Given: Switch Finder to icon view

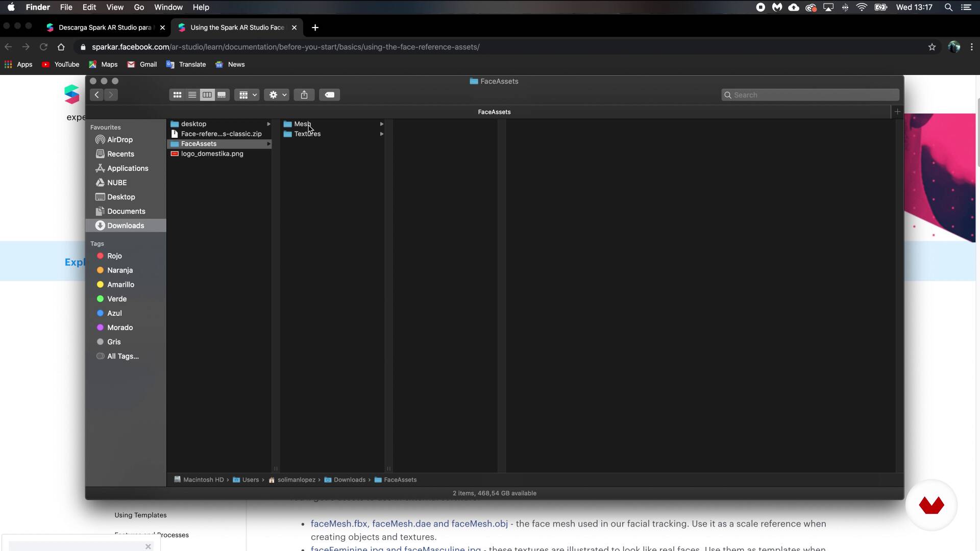Looking at the screenshot, I should click(177, 95).
